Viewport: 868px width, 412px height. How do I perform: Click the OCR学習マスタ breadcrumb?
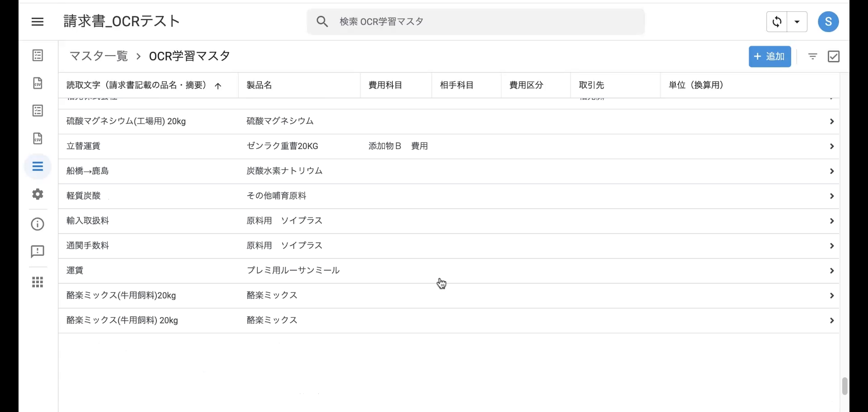[189, 56]
